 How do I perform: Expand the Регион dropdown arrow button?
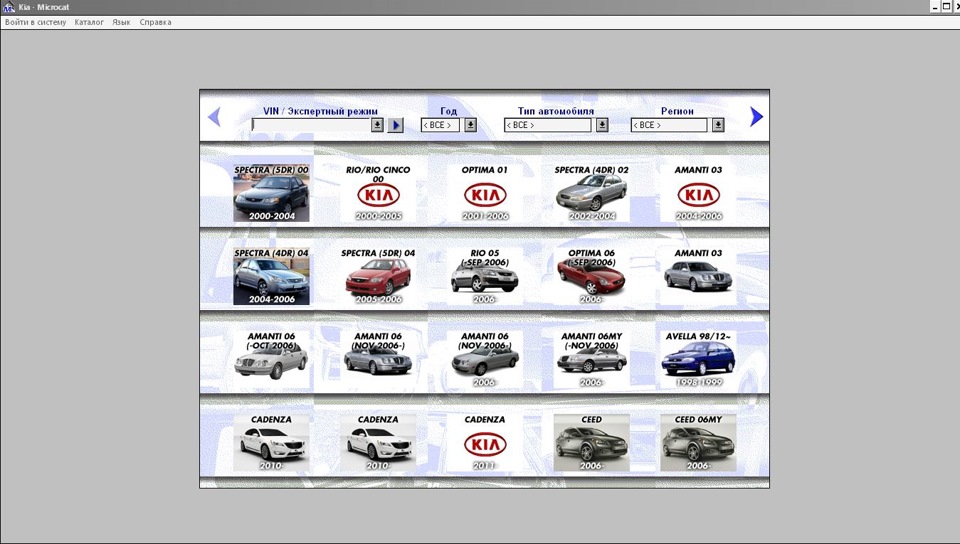[718, 125]
